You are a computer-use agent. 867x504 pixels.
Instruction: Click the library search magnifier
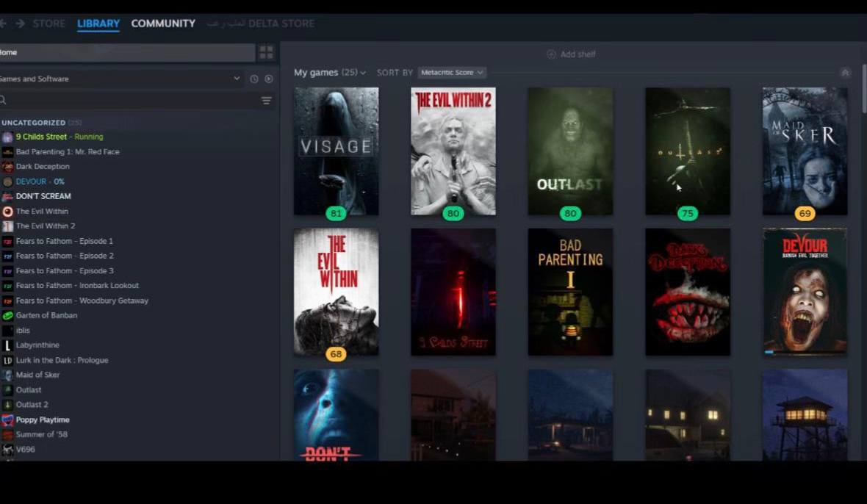[3, 100]
